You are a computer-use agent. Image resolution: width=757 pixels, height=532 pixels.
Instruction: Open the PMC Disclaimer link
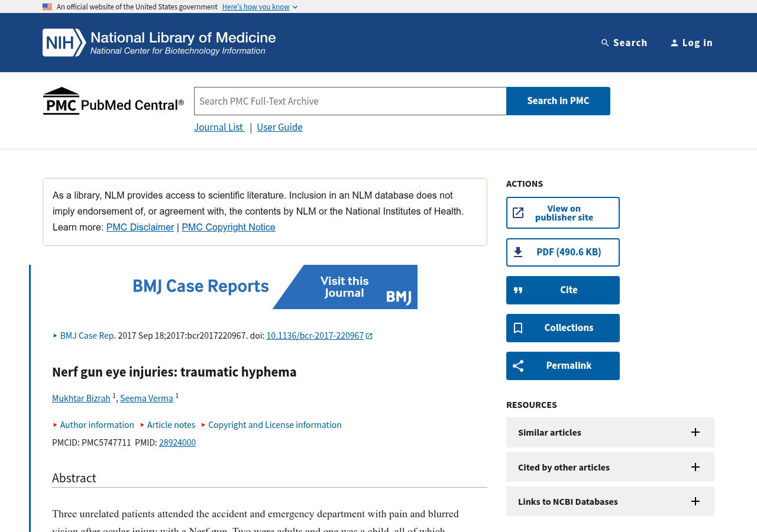[x=140, y=228]
